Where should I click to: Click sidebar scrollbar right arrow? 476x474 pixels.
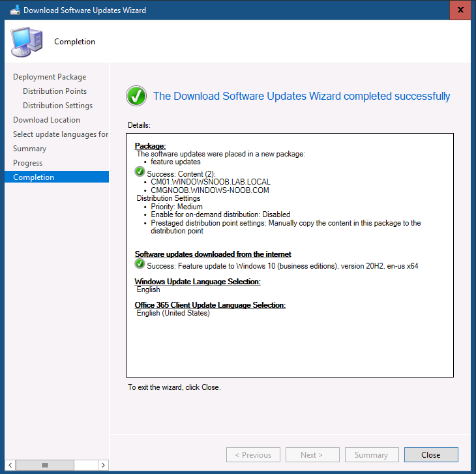pyautogui.click(x=103, y=465)
